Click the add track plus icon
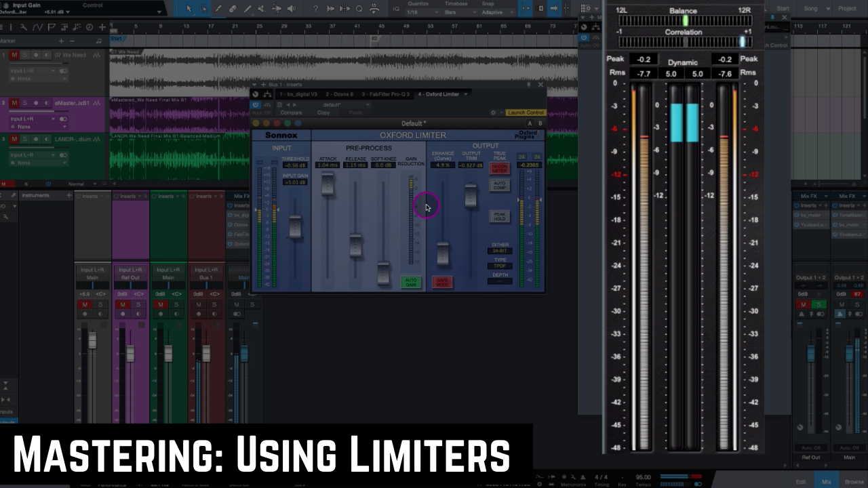Viewport: 868px width, 488px height. click(x=102, y=27)
